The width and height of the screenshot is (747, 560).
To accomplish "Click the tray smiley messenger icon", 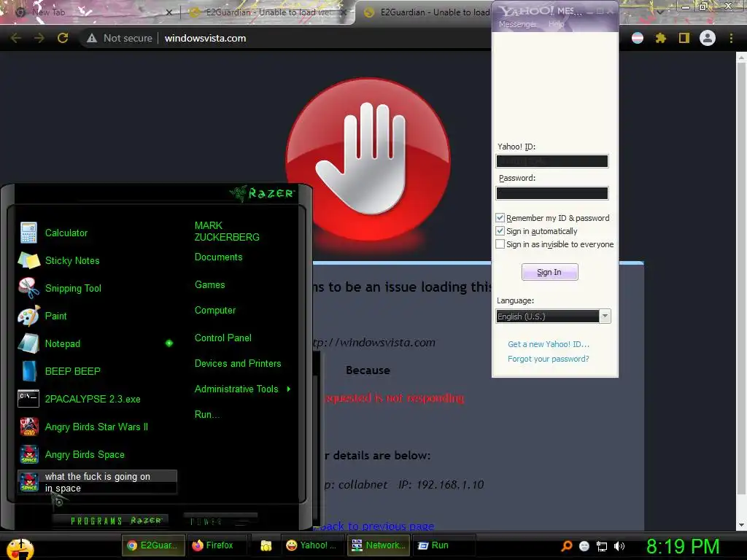I will (x=584, y=546).
